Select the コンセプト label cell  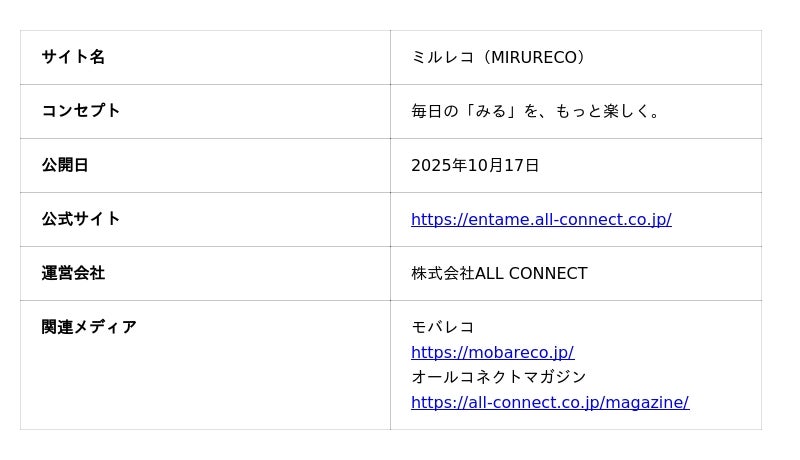(81, 111)
